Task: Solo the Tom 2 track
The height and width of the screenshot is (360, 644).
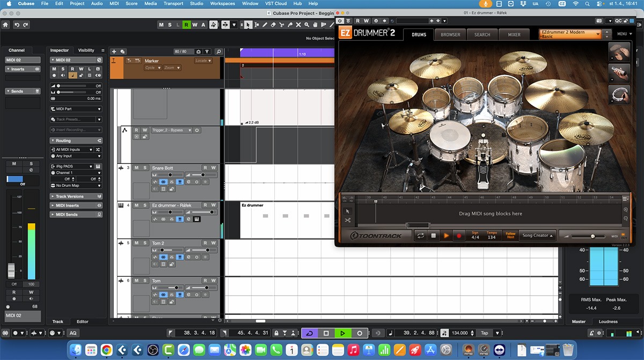Action: pos(145,243)
